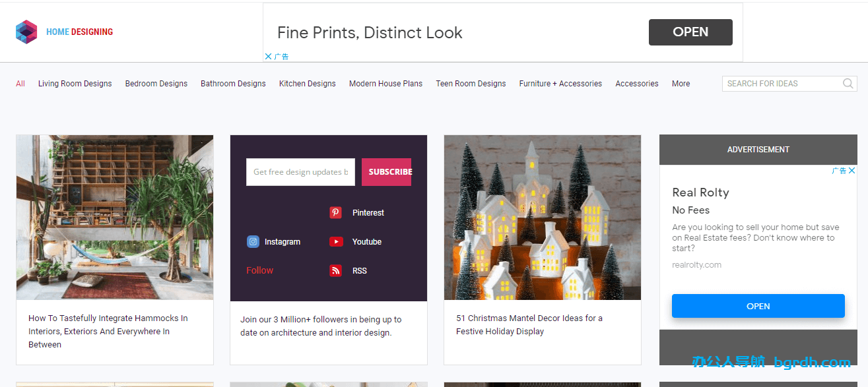The height and width of the screenshot is (387, 868).
Task: Open the Pinterest icon link
Action: point(336,212)
